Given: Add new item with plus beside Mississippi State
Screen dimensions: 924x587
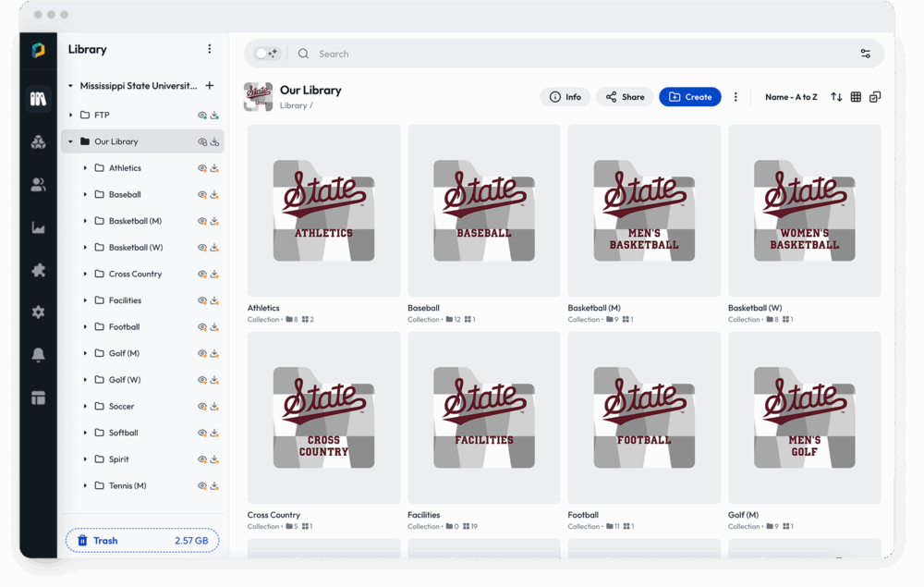Looking at the screenshot, I should [x=209, y=85].
